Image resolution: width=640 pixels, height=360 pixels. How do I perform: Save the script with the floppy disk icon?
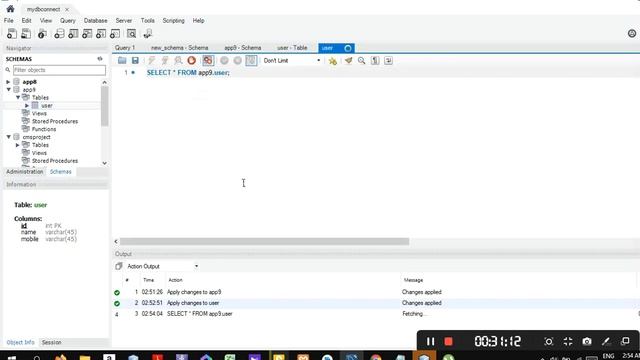135,60
